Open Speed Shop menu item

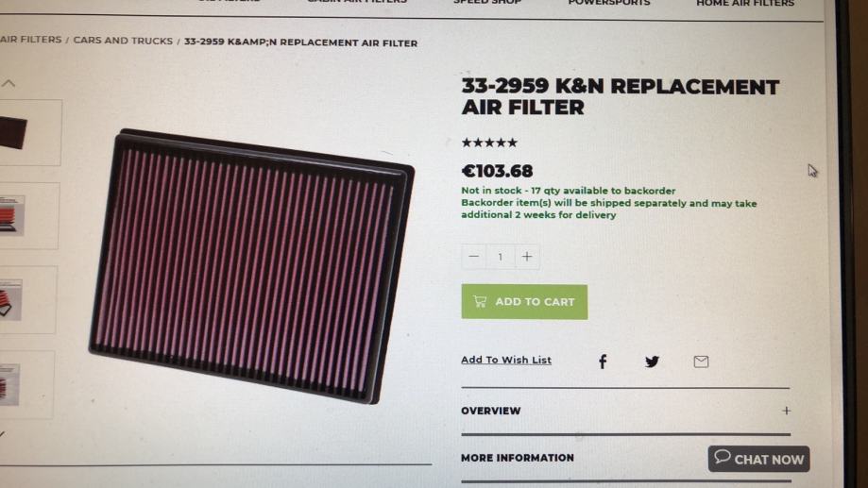pos(487,2)
